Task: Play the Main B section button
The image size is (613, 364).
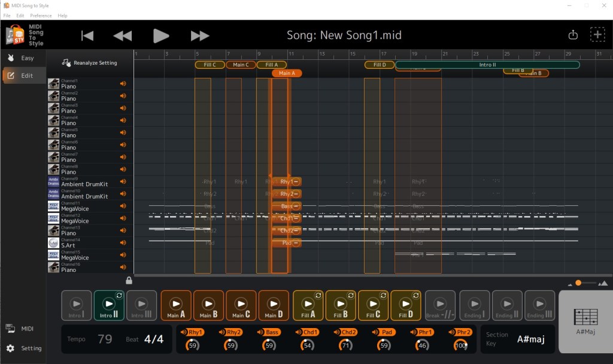Action: tap(208, 306)
